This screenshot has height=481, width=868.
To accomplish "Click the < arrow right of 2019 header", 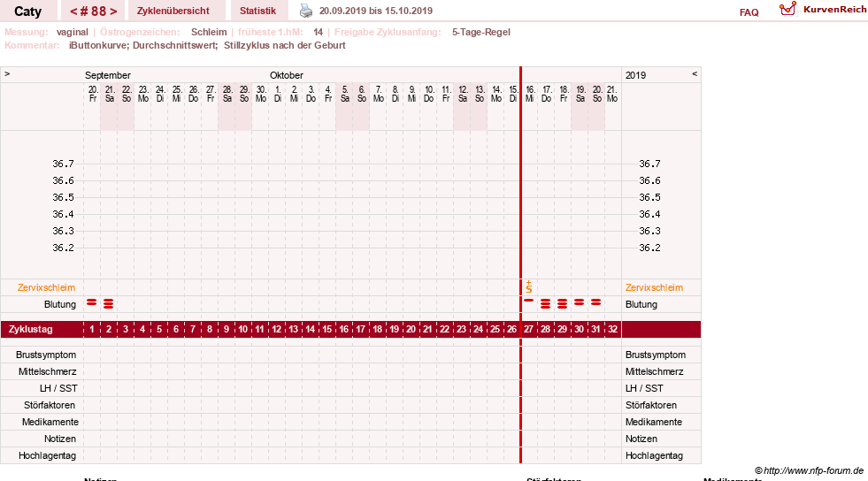I will click(x=695, y=73).
